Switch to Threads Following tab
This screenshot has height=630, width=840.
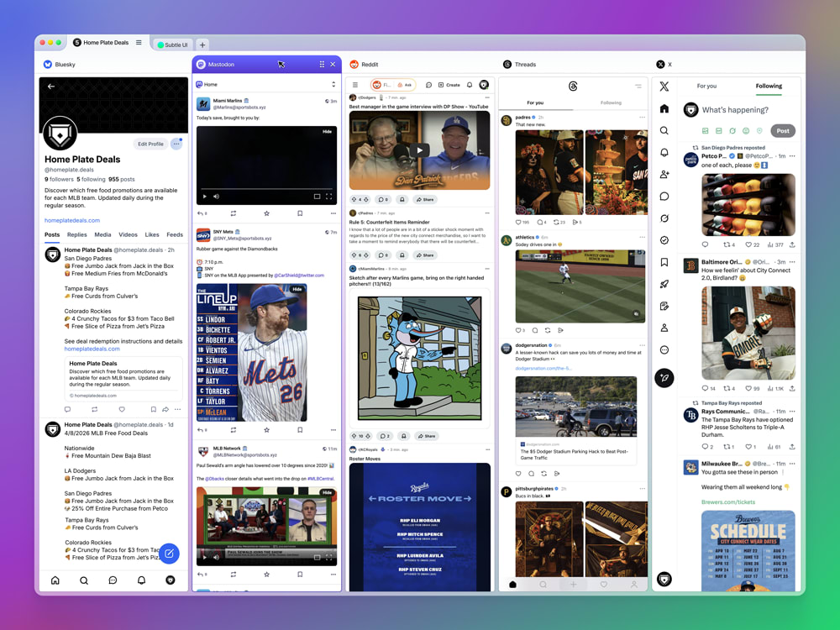[611, 102]
